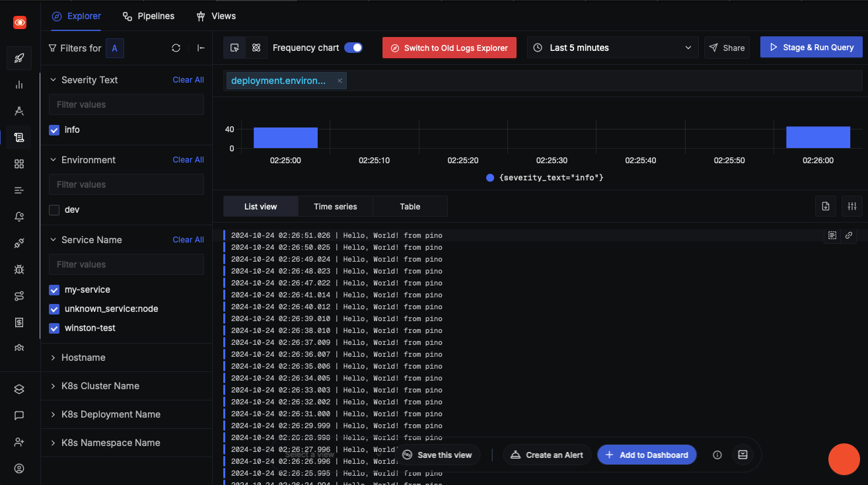
Task: Open Exceptions bug icon in sidebar
Action: pyautogui.click(x=19, y=270)
